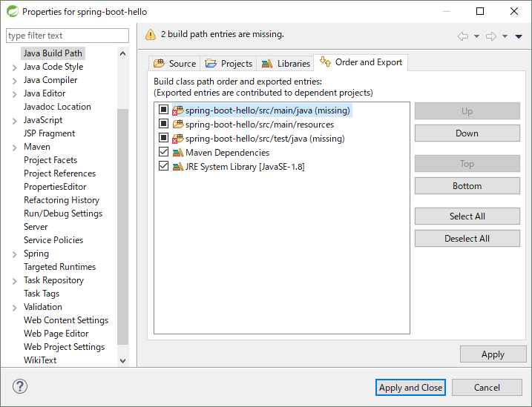Expand the Java Compiler tree node
The width and height of the screenshot is (532, 407).
15,81
